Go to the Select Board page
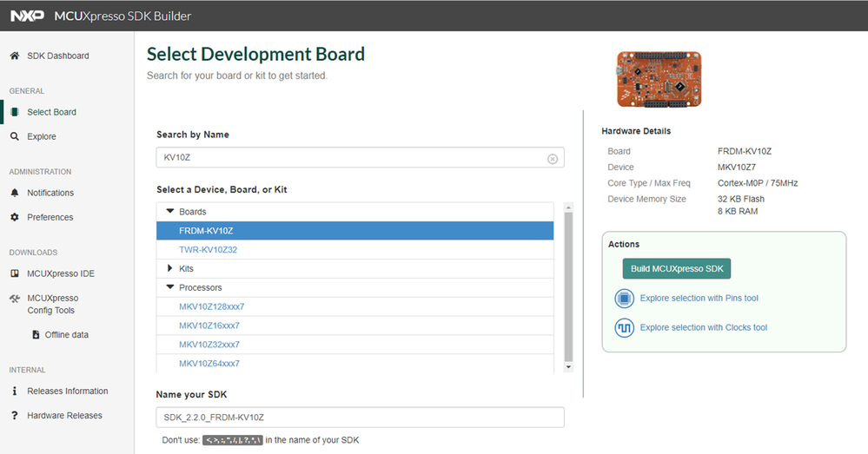This screenshot has width=868, height=454. pyautogui.click(x=51, y=112)
